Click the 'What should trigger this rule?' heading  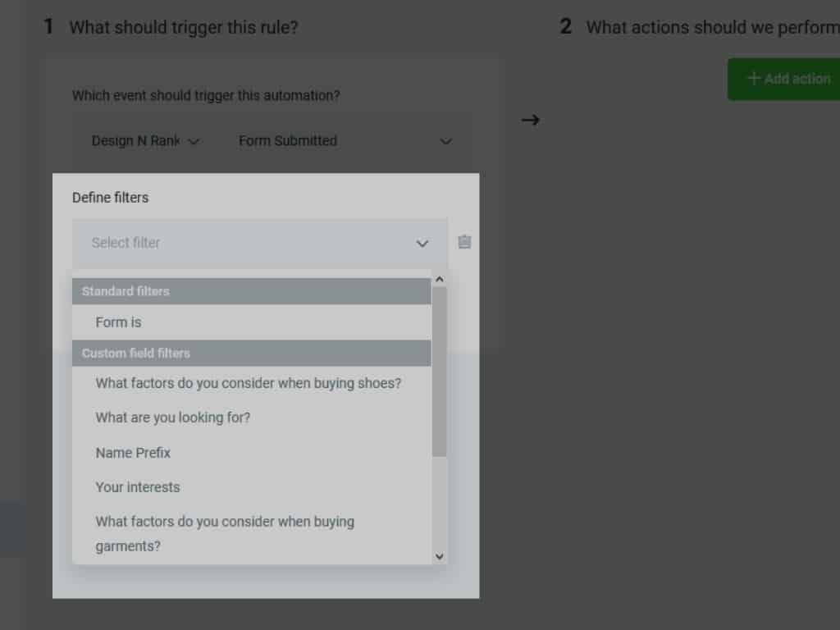pos(184,27)
